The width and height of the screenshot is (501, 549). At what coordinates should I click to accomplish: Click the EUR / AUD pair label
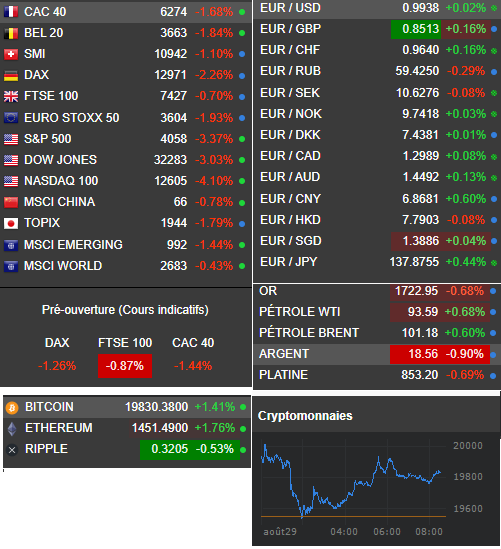[290, 177]
